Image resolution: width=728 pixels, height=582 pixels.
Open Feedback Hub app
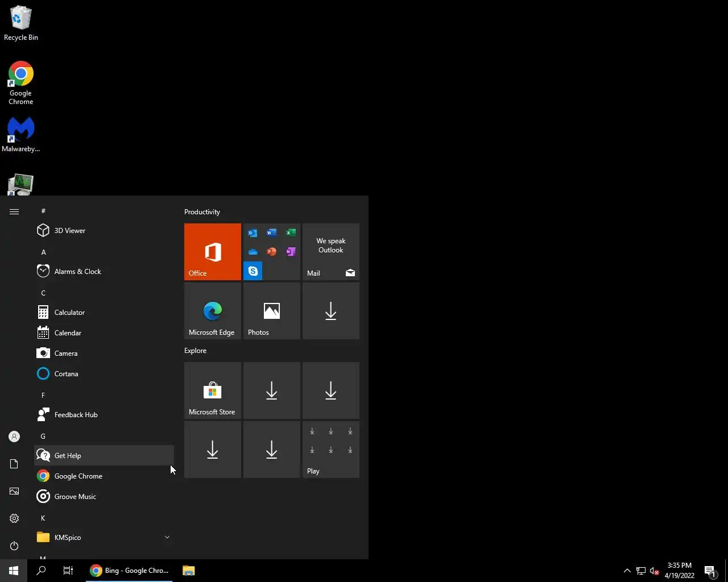point(104,415)
